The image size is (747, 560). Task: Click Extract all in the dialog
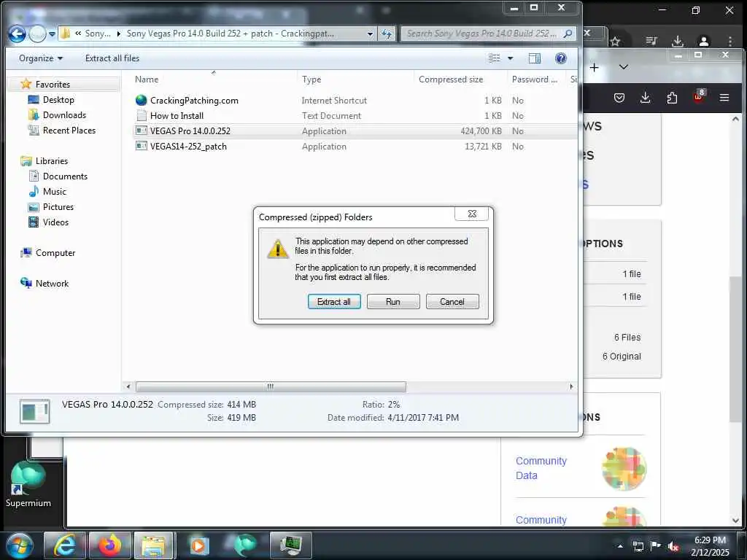[x=334, y=301]
